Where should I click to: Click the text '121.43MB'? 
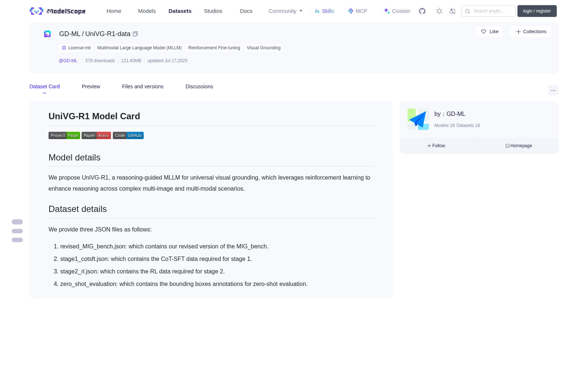[131, 61]
